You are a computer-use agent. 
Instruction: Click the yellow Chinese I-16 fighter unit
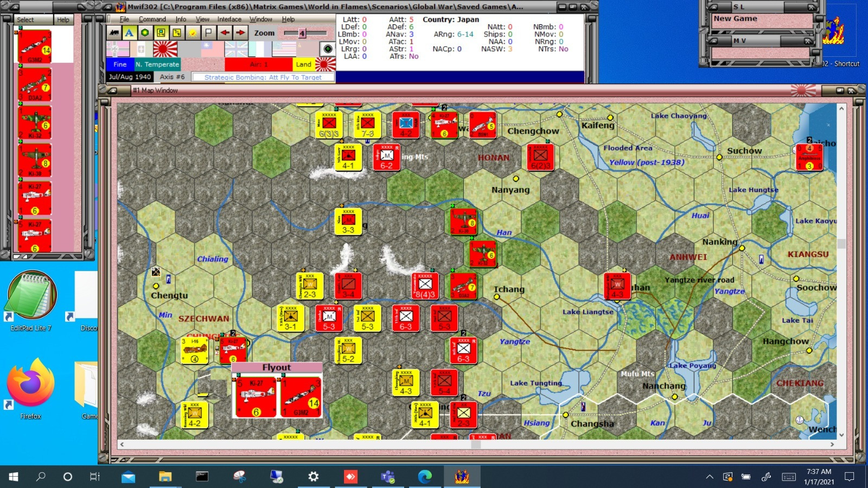(x=194, y=350)
